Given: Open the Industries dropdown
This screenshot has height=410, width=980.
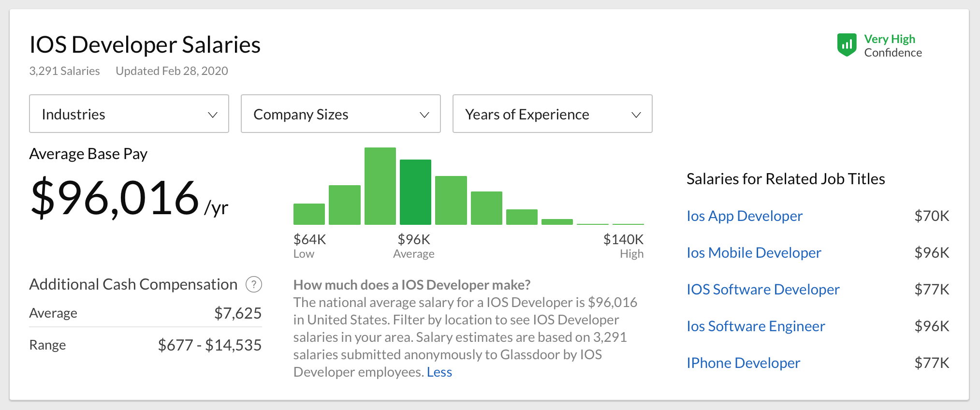Looking at the screenshot, I should point(129,114).
